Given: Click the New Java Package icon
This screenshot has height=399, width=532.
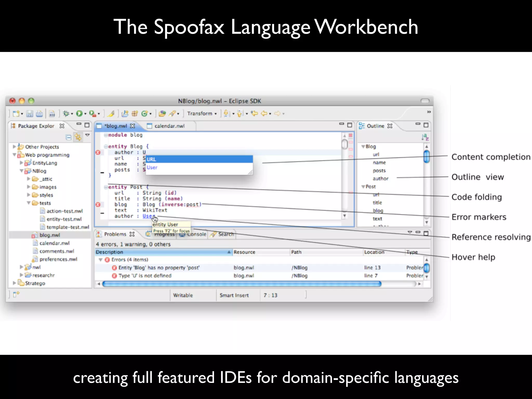Looking at the screenshot, I should [x=135, y=114].
